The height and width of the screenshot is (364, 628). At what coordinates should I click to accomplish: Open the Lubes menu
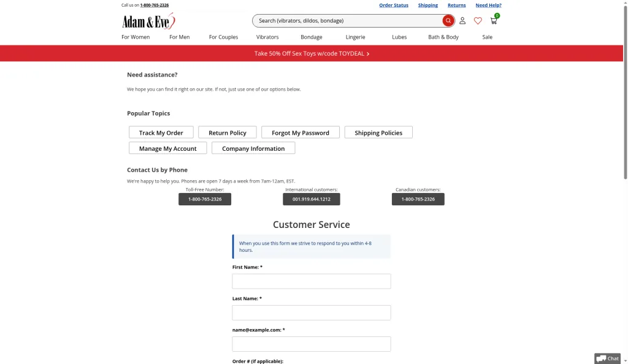(399, 37)
